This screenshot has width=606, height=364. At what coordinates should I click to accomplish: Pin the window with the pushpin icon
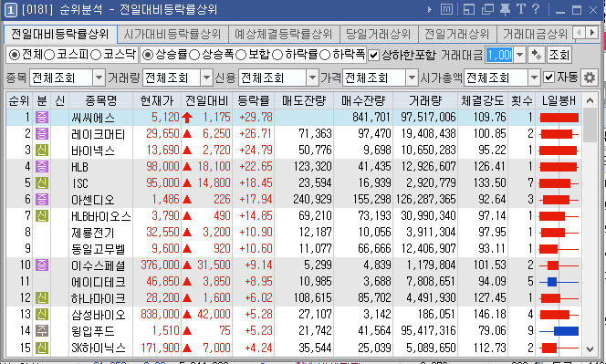(x=505, y=9)
